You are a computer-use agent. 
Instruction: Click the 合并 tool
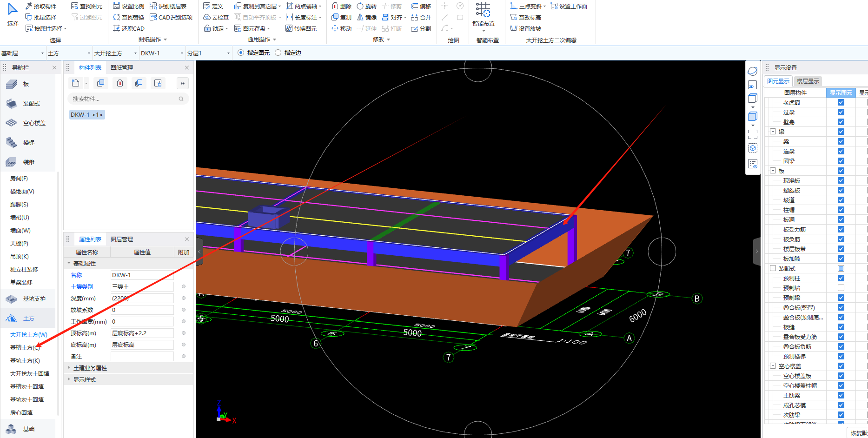[x=421, y=17]
